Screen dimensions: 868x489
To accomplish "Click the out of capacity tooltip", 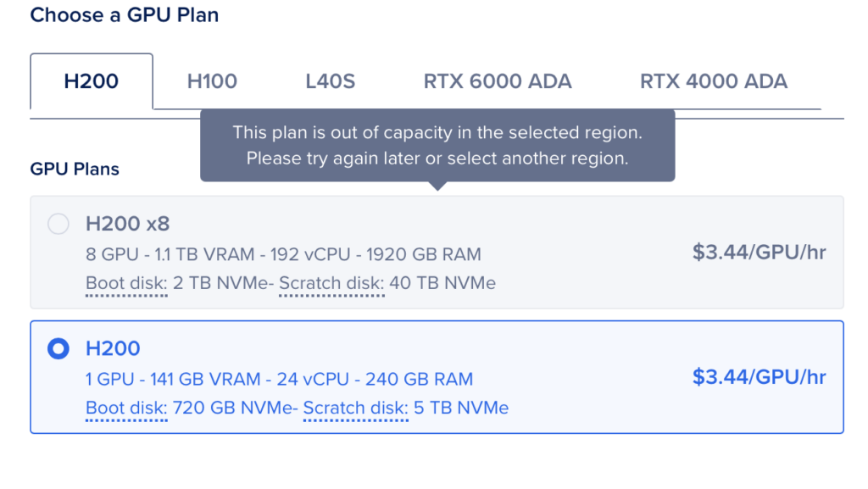I will pyautogui.click(x=437, y=145).
